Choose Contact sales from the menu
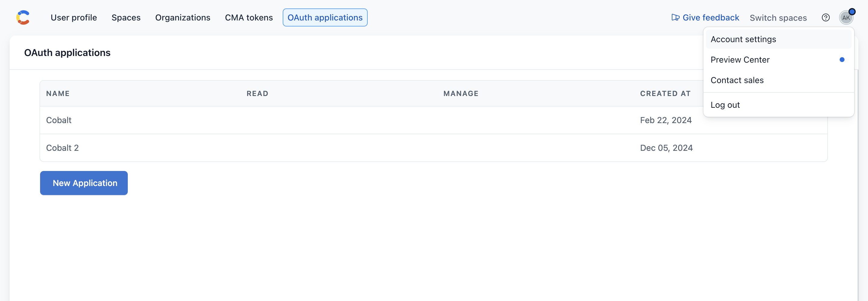Image resolution: width=868 pixels, height=301 pixels. click(737, 80)
